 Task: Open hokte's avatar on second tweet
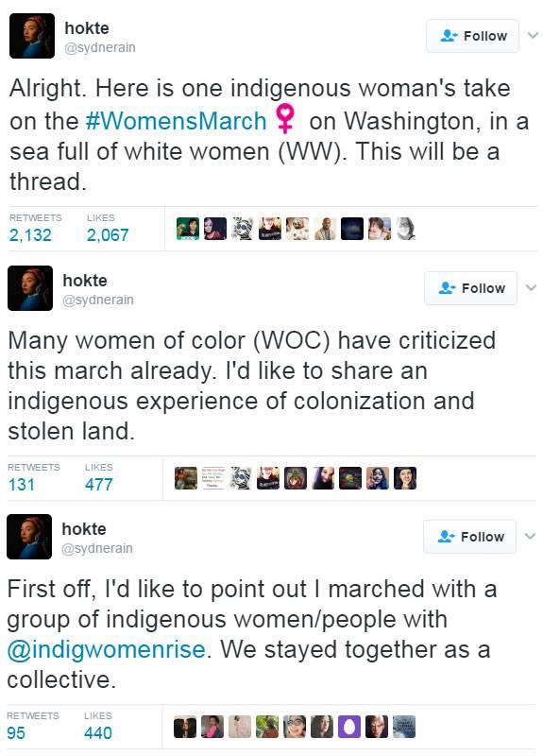point(30,288)
